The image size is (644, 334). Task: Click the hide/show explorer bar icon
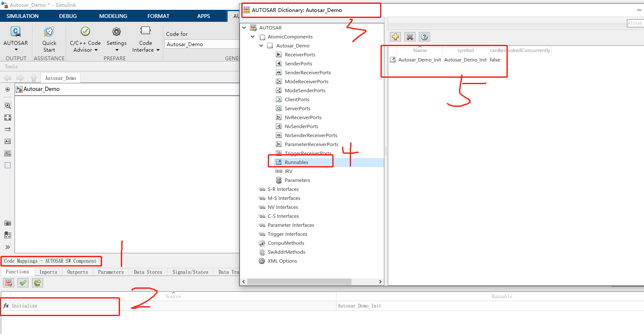click(8, 89)
